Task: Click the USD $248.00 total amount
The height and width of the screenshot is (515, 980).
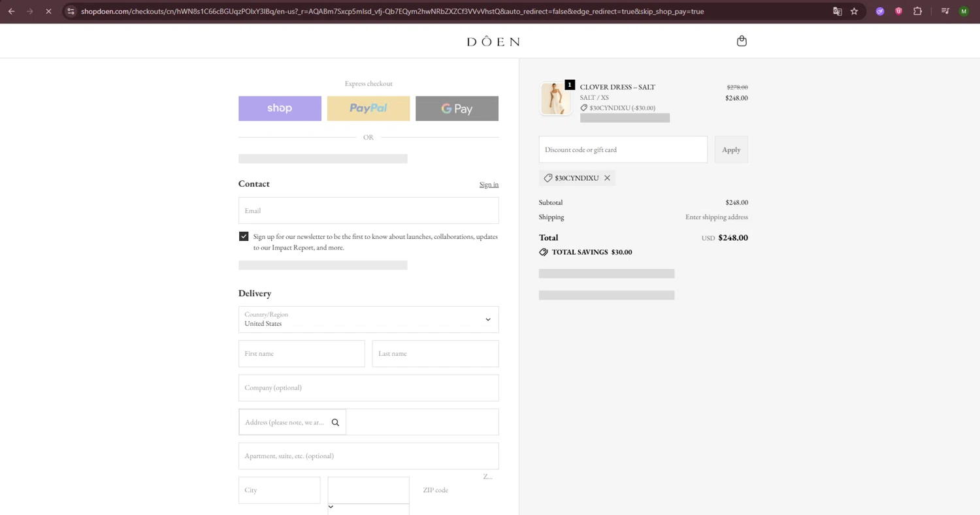Action: tap(725, 238)
